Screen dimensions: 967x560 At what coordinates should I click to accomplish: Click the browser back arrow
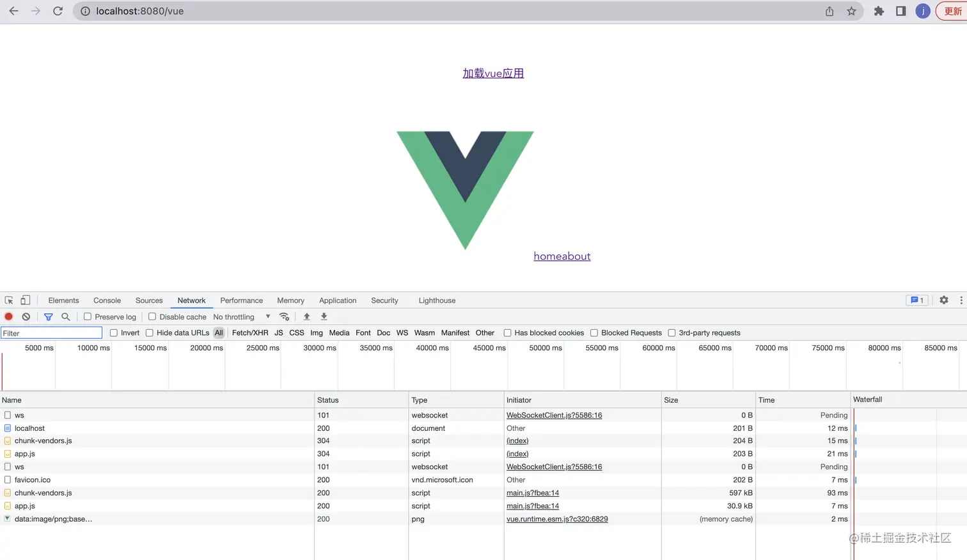click(x=13, y=11)
